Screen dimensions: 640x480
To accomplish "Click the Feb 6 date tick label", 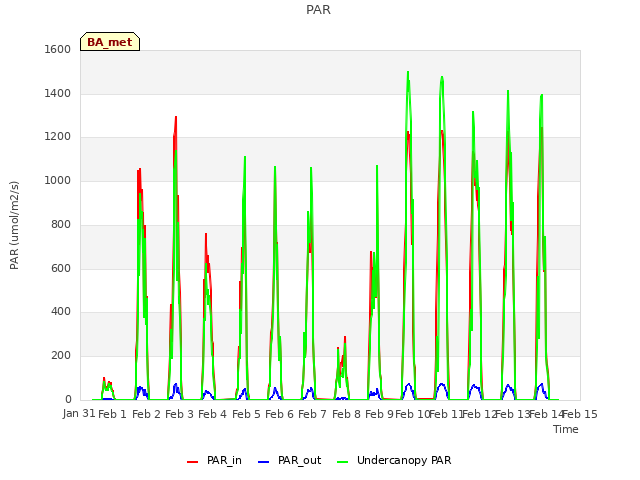I will pos(279,414).
